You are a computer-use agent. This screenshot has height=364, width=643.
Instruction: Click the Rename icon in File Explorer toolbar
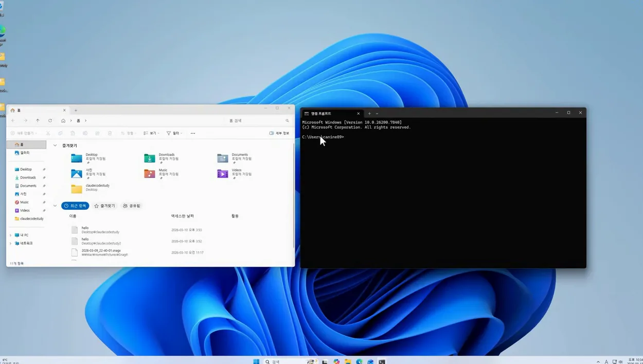85,133
